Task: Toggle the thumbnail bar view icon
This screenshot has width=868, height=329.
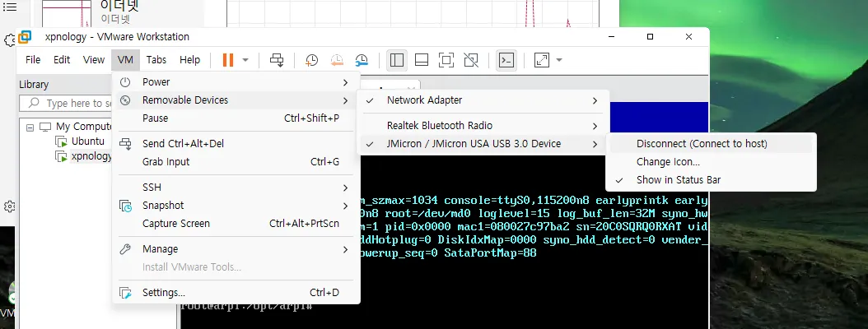Action: (422, 60)
